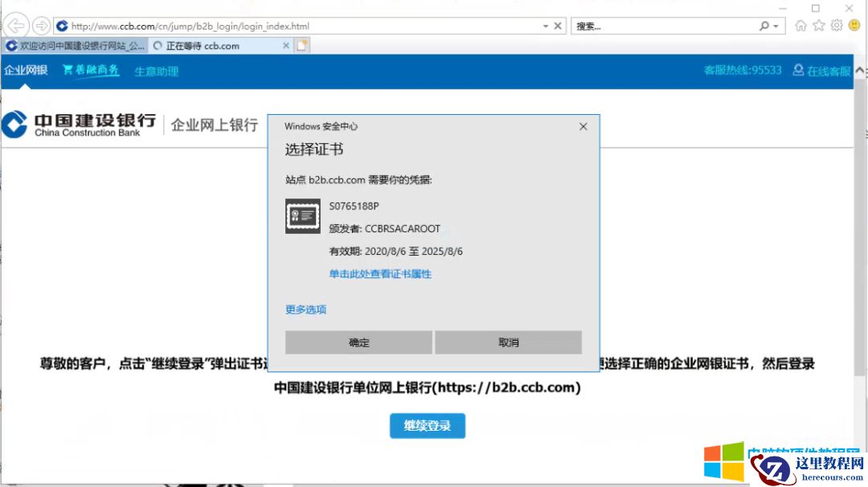Screen dimensions: 868x487
Task: Click the 继续登录 button
Action: tap(427, 426)
